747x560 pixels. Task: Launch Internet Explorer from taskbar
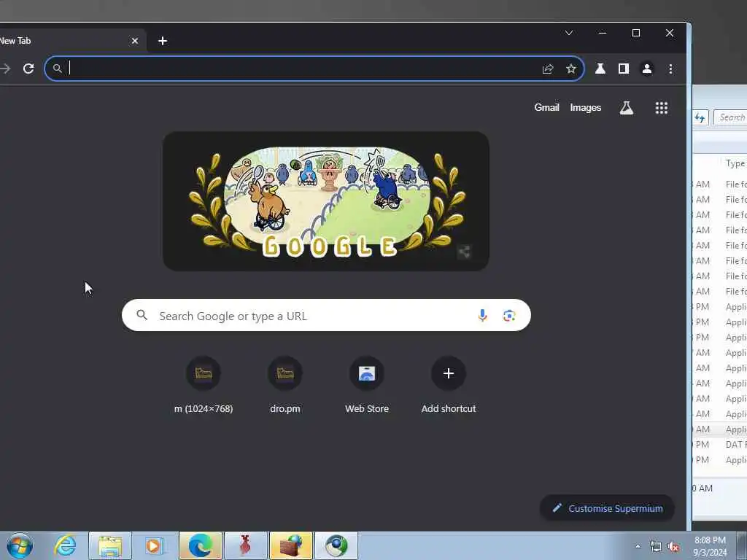click(65, 545)
